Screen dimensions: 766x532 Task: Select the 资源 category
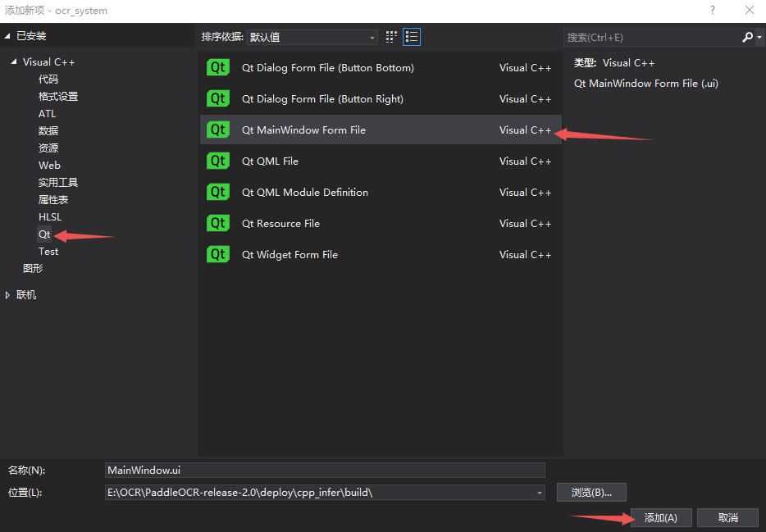(48, 148)
